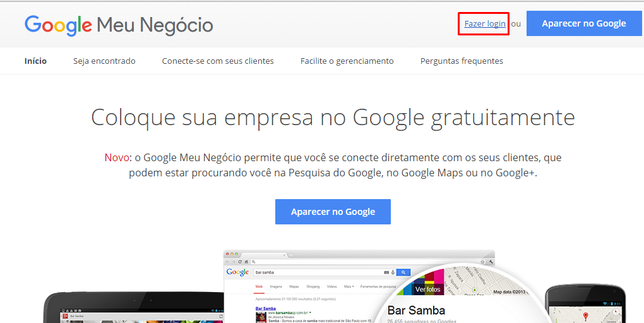Click the reload icon in mock browser toolbar
Image resolution: width=644 pixels, height=323 pixels.
(x=240, y=262)
